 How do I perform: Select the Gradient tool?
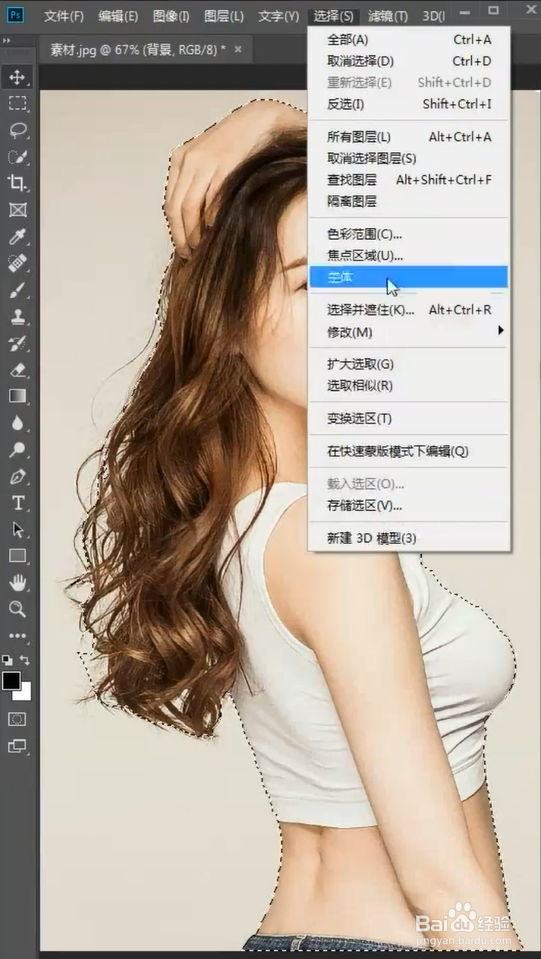[x=17, y=396]
